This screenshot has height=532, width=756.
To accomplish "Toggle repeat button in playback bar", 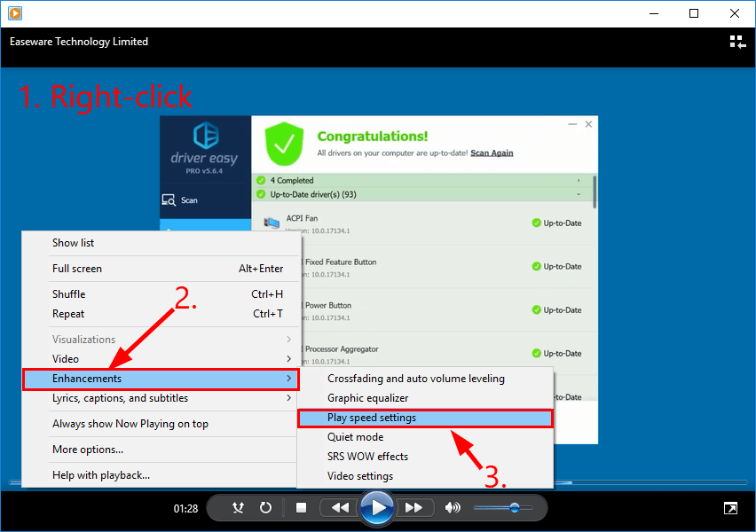I will pos(265,507).
